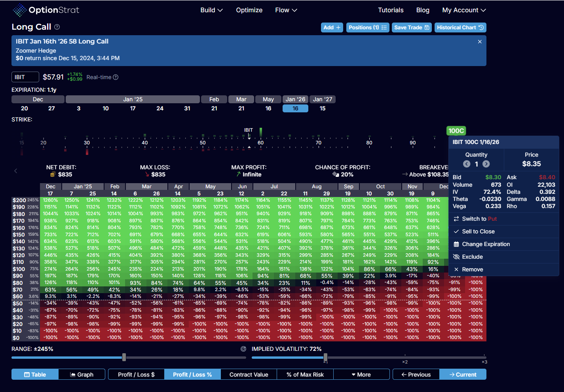Increase quantity with right arrow

pyautogui.click(x=486, y=164)
